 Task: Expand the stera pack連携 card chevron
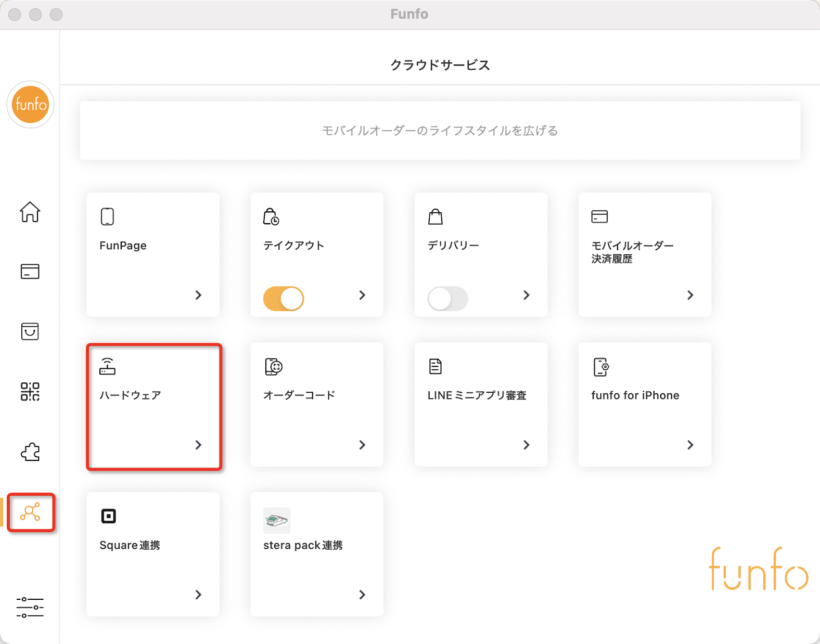pos(362,595)
